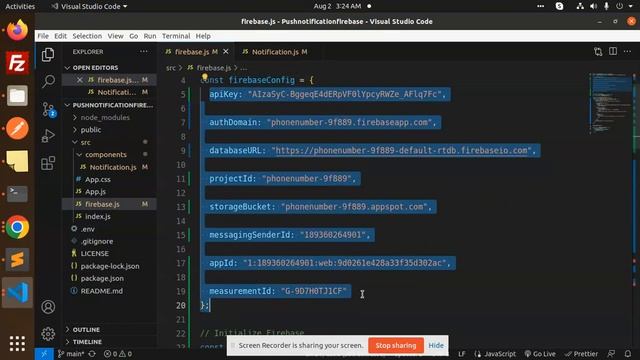The height and width of the screenshot is (360, 640).
Task: Launch Firefox from the Ubuntu dock
Action: [x=17, y=30]
